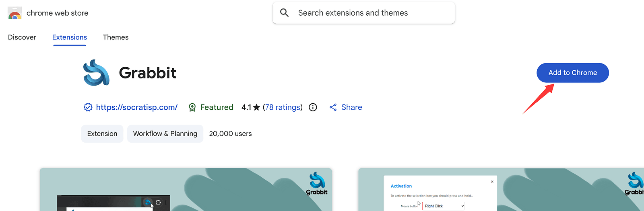Image resolution: width=644 pixels, height=211 pixels.
Task: Click the Share icon
Action: tap(333, 107)
